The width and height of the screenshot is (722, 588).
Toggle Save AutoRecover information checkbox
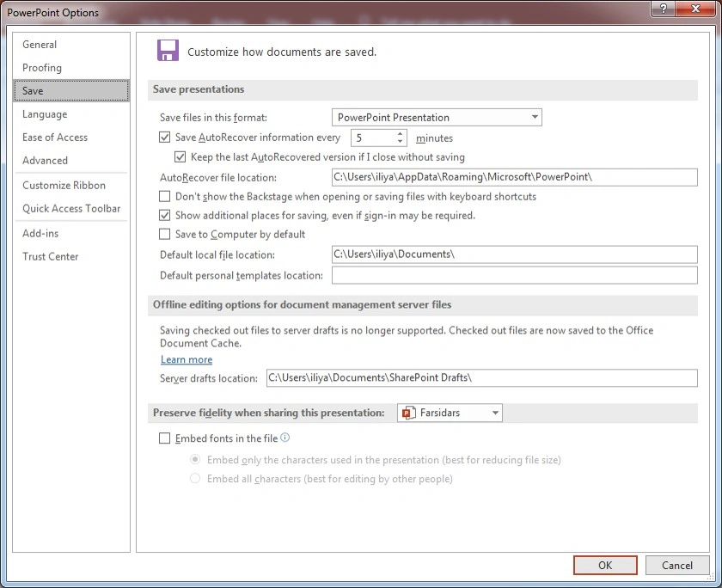(166, 138)
